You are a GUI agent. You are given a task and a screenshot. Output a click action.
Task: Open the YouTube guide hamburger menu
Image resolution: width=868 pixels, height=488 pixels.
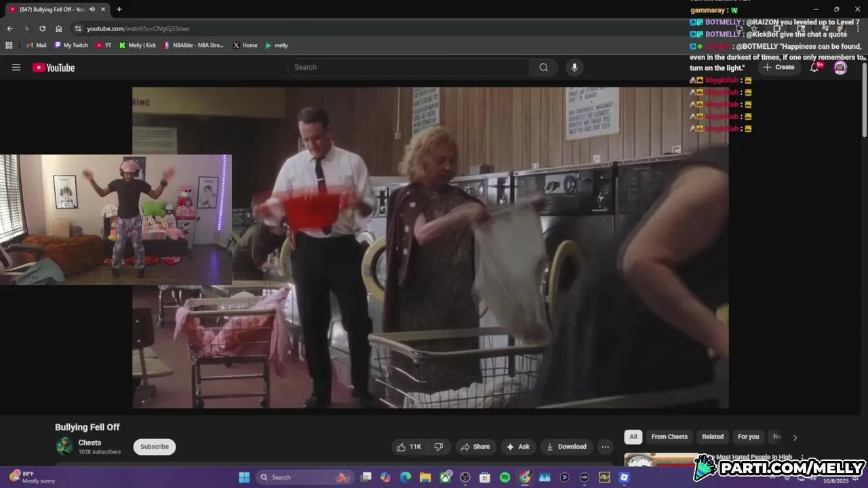(16, 67)
